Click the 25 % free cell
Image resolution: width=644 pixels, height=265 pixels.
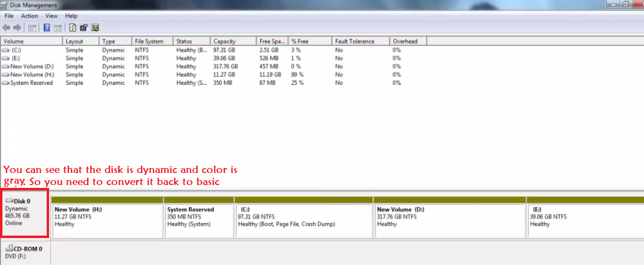pos(297,83)
